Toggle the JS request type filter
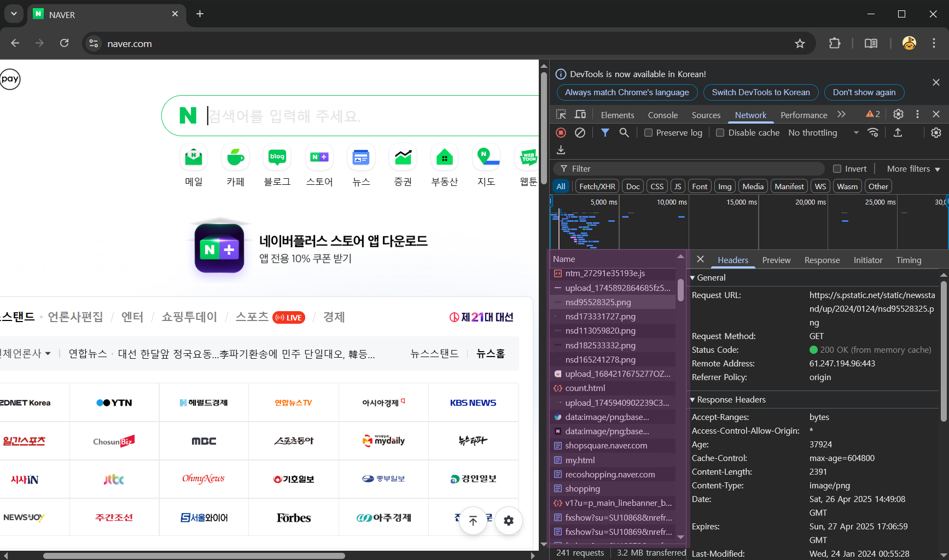The width and height of the screenshot is (949, 560). click(x=678, y=186)
